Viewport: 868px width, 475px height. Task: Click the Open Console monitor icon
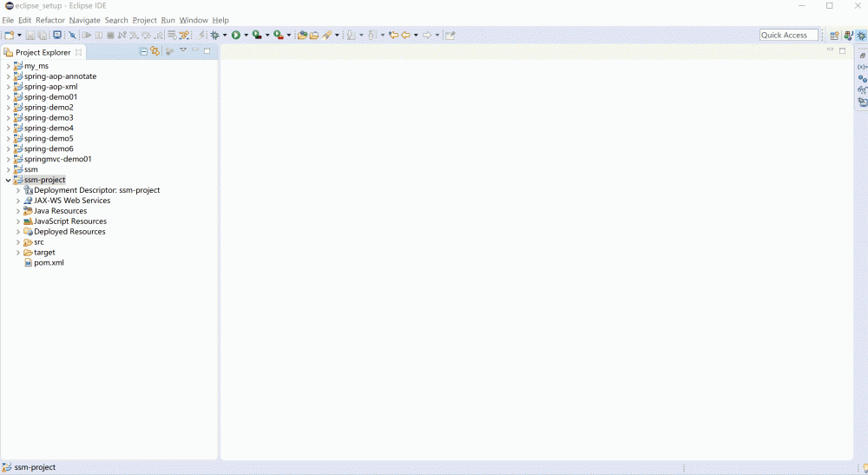[57, 35]
